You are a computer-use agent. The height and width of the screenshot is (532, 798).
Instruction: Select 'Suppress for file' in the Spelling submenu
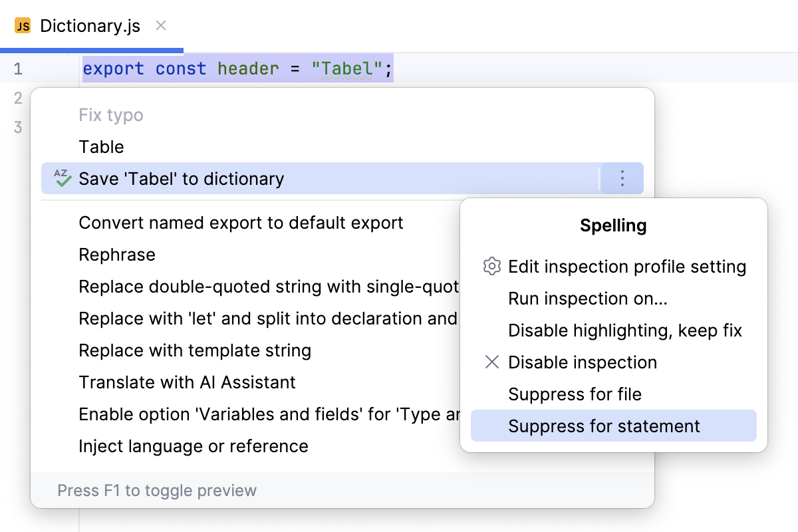(x=575, y=394)
